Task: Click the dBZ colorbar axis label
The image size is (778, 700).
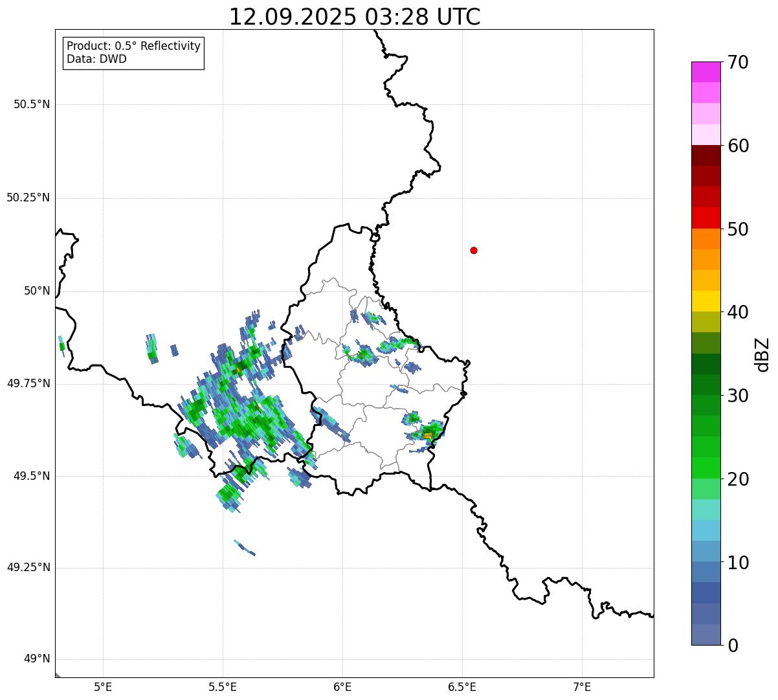Action: 762,354
